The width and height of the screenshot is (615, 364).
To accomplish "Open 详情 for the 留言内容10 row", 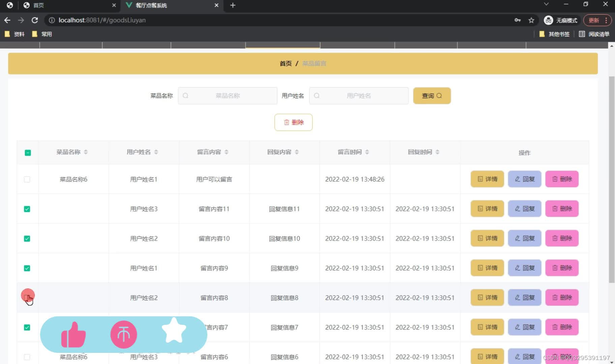I will pos(487,238).
